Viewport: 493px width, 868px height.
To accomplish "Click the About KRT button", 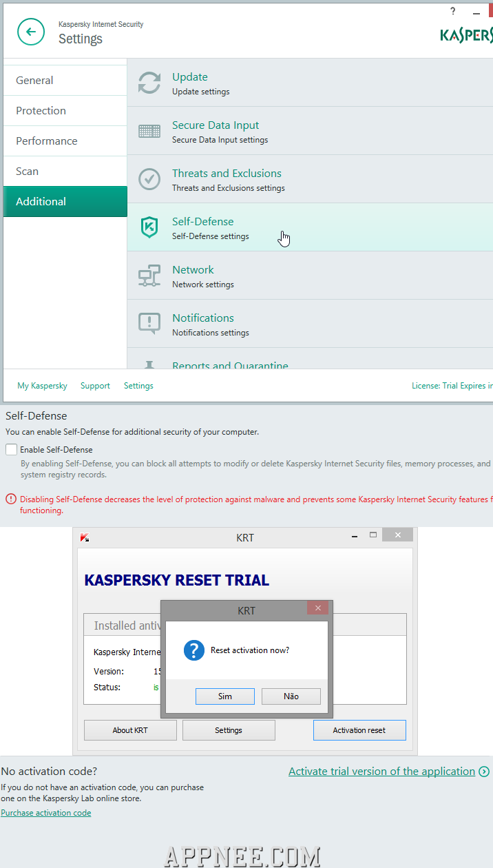I will point(130,730).
